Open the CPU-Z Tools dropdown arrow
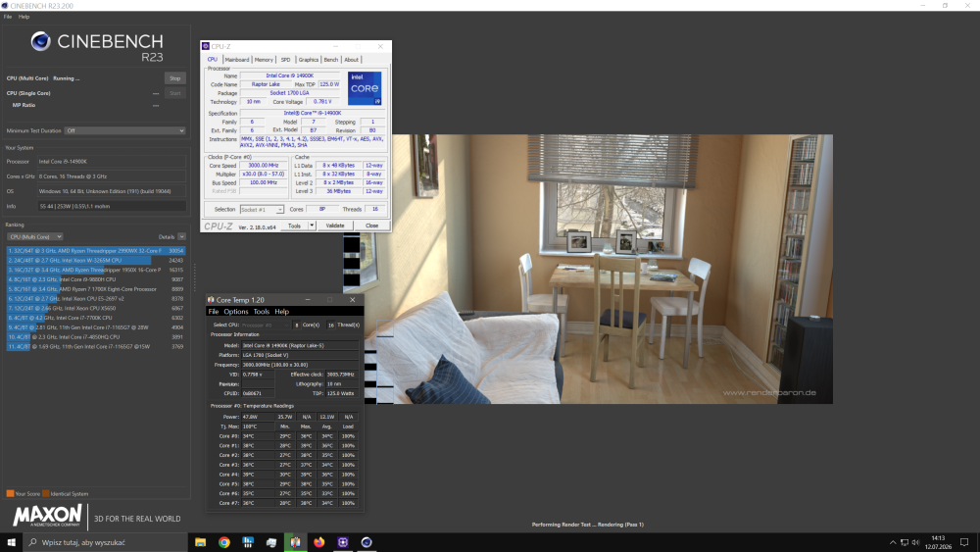980x552 pixels. coord(312,226)
